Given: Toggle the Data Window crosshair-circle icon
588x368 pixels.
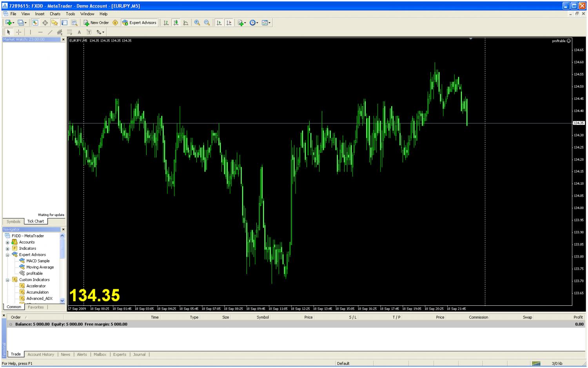Looking at the screenshot, I should tap(45, 23).
